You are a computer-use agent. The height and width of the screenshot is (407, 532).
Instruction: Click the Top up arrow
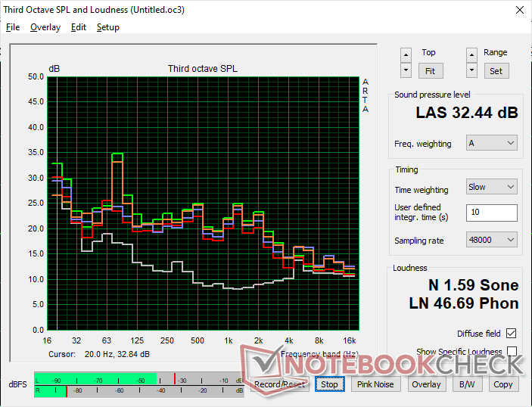click(406, 54)
